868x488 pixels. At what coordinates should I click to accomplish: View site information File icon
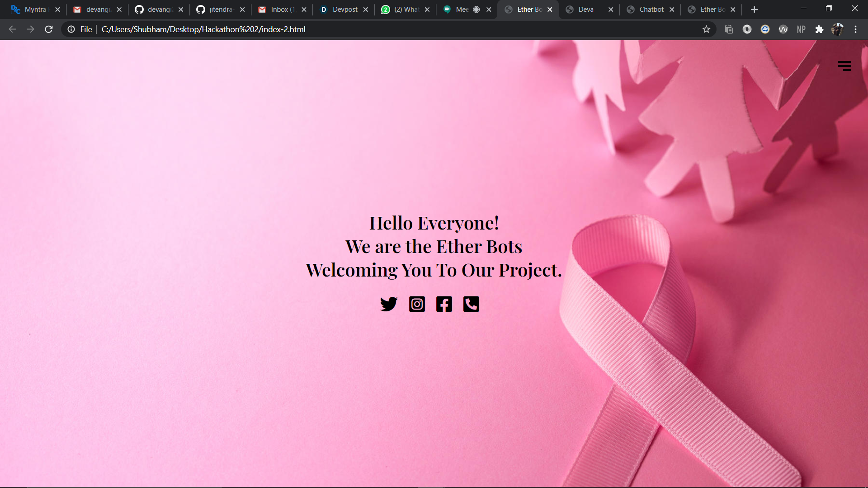coord(71,29)
